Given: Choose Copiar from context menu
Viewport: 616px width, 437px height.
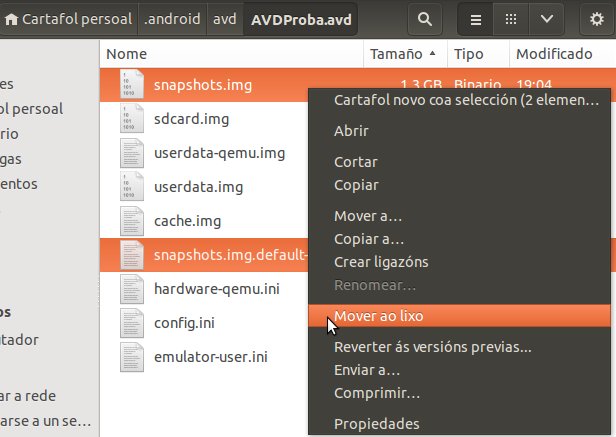Looking at the screenshot, I should (x=460, y=185).
